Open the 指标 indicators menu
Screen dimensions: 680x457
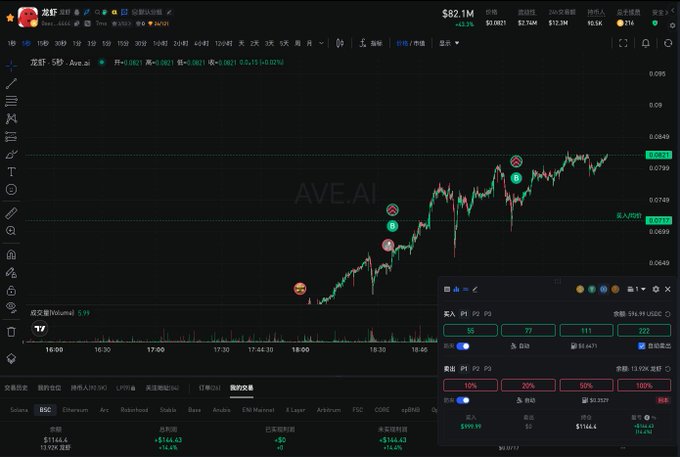tap(371, 43)
